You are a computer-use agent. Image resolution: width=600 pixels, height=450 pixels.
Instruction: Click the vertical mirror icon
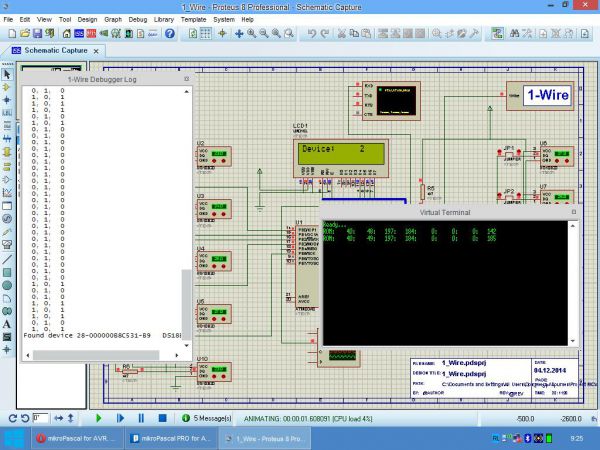pos(71,418)
